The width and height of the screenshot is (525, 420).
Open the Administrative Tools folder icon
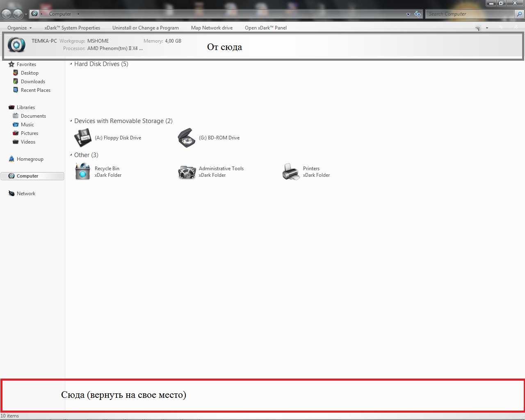click(x=187, y=171)
